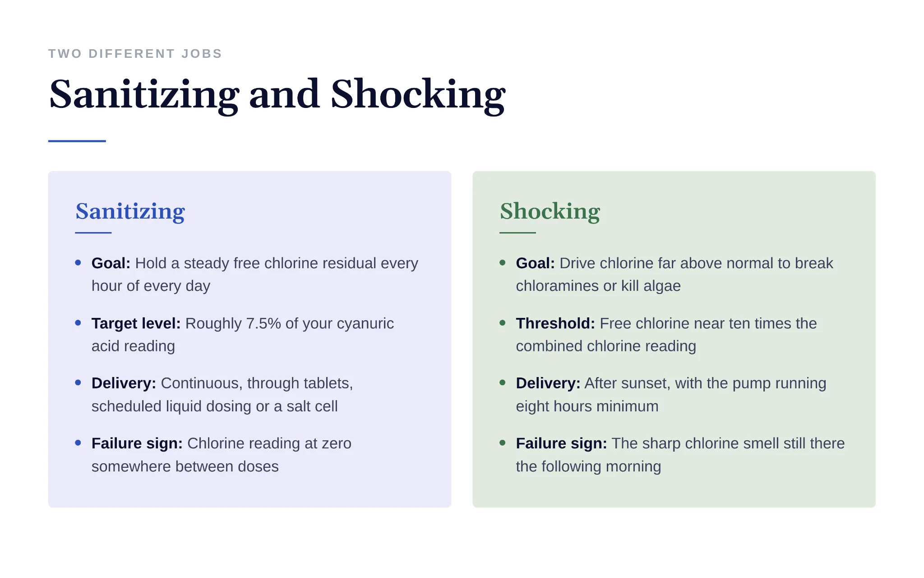924x578 pixels.
Task: Click the blue bullet beside Sanitizing Failure sign
Action: point(78,443)
